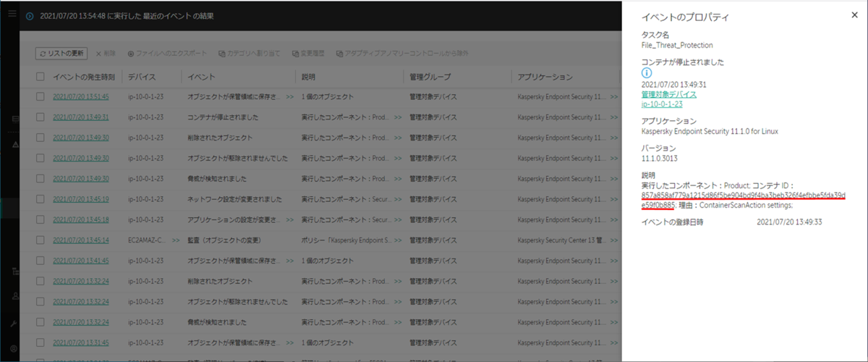Image resolution: width=868 pixels, height=362 pixels.
Task: Check the row dated 2021/07/20 13:45:18
Action: [41, 219]
